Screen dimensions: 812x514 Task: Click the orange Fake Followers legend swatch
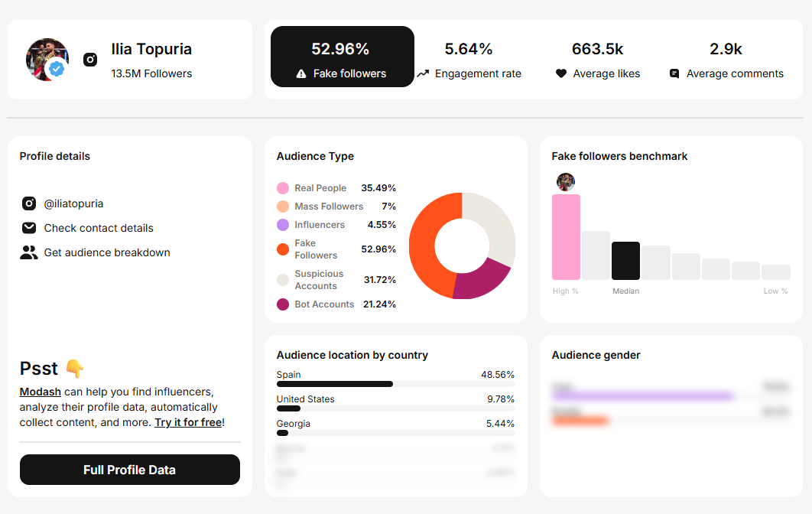pos(283,249)
